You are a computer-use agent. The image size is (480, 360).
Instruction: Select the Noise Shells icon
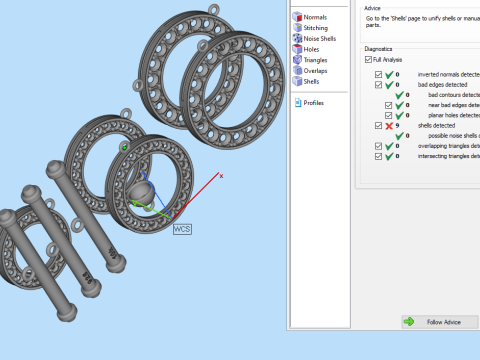[x=297, y=38]
